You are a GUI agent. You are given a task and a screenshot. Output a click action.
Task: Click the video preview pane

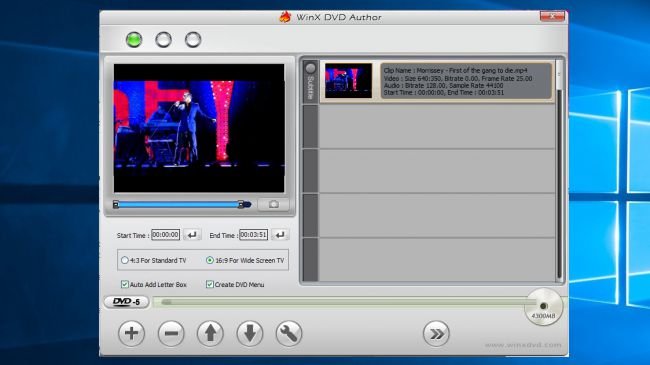(199, 128)
